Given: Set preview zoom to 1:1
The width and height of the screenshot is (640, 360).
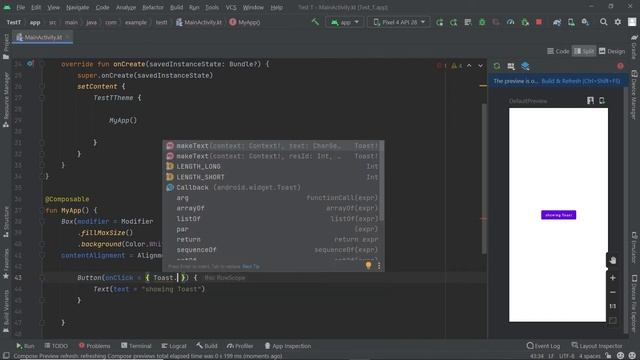Looking at the screenshot, I should 613,306.
